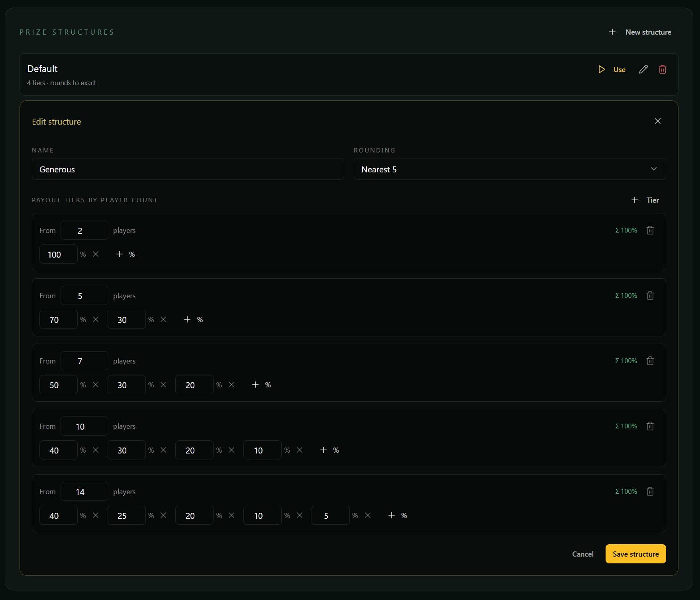Remove the 5% payout in 14-player tier
This screenshot has width=700, height=600.
(368, 515)
